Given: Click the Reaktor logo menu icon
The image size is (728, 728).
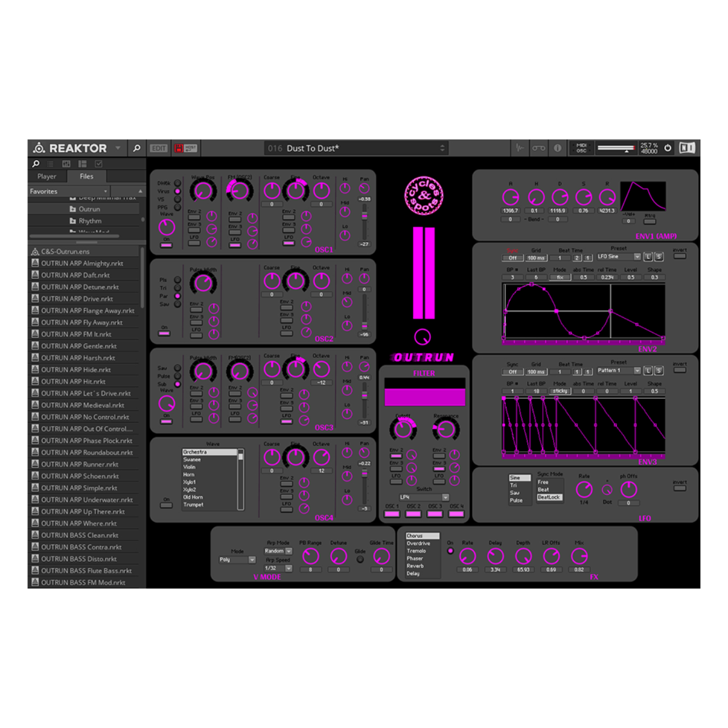Looking at the screenshot, I should 39,148.
